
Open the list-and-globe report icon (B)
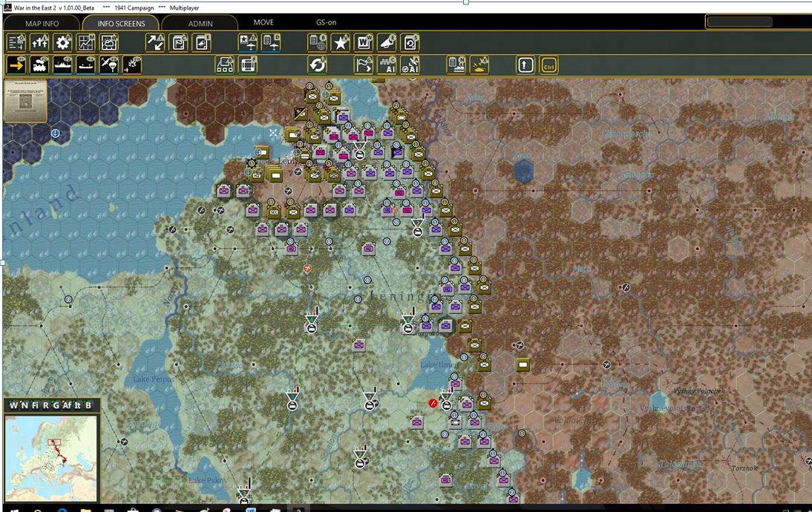[x=317, y=42]
